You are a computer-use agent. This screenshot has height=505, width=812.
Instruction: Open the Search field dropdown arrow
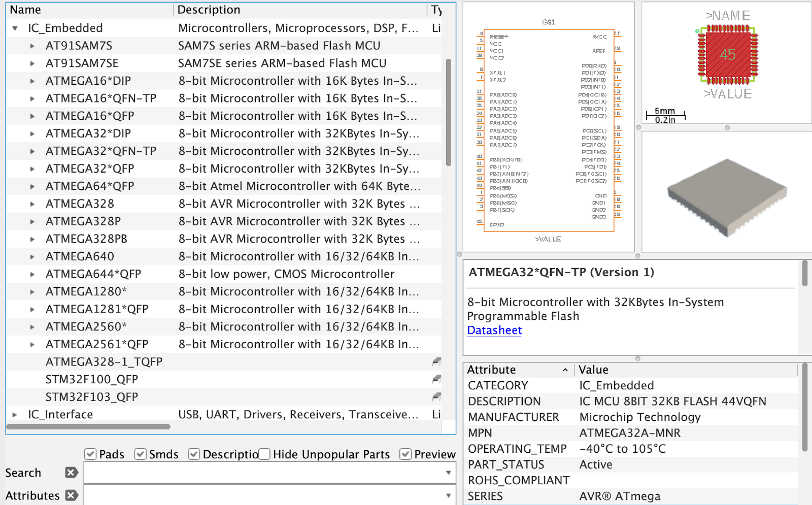(448, 473)
